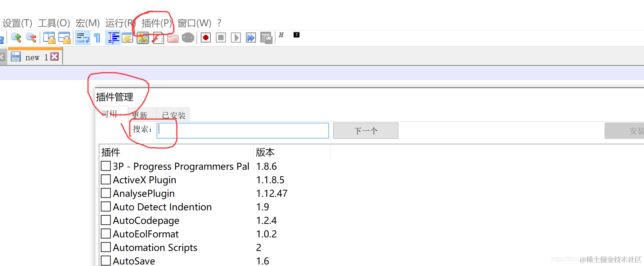Image resolution: width=644 pixels, height=266 pixels.
Task: Open the 工具(O) menu
Action: coord(54,23)
